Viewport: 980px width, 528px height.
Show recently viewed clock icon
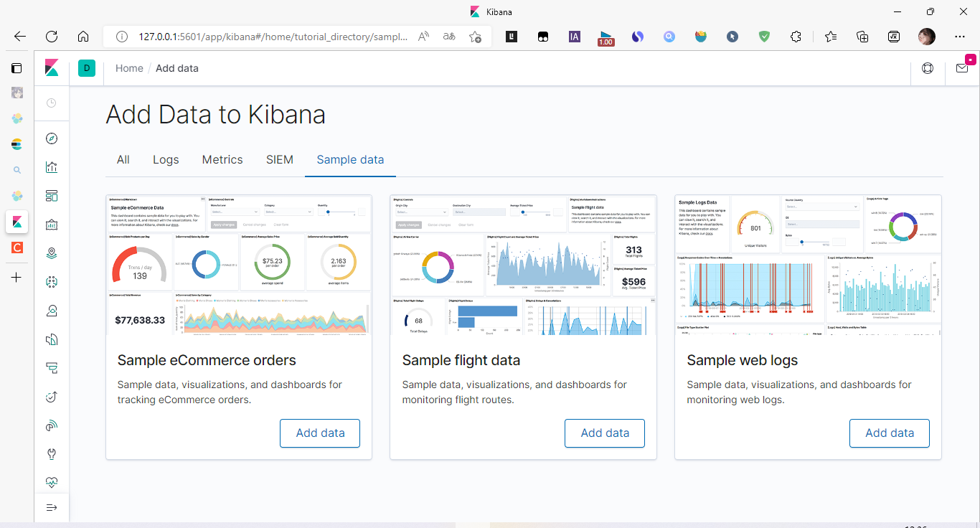point(52,103)
